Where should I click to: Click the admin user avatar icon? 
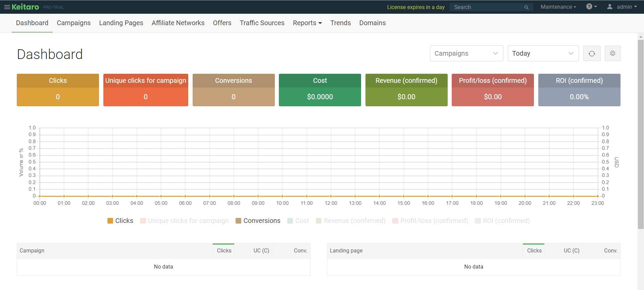point(609,7)
